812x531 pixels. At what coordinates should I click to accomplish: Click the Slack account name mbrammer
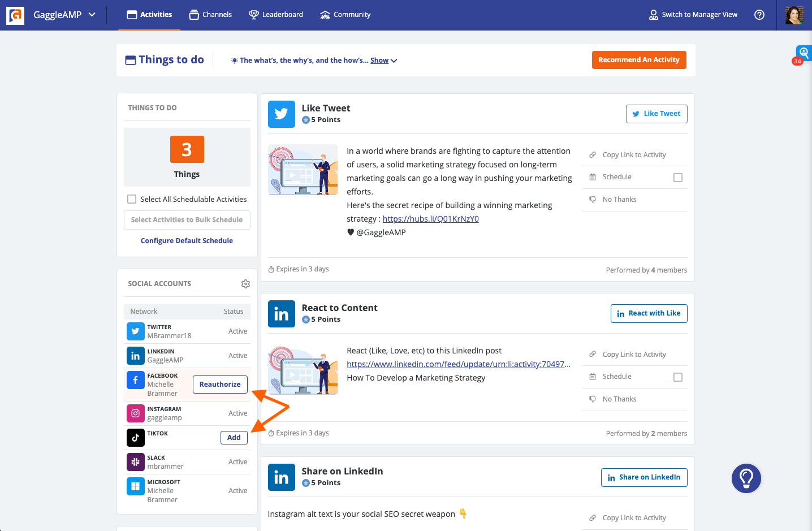[165, 467]
